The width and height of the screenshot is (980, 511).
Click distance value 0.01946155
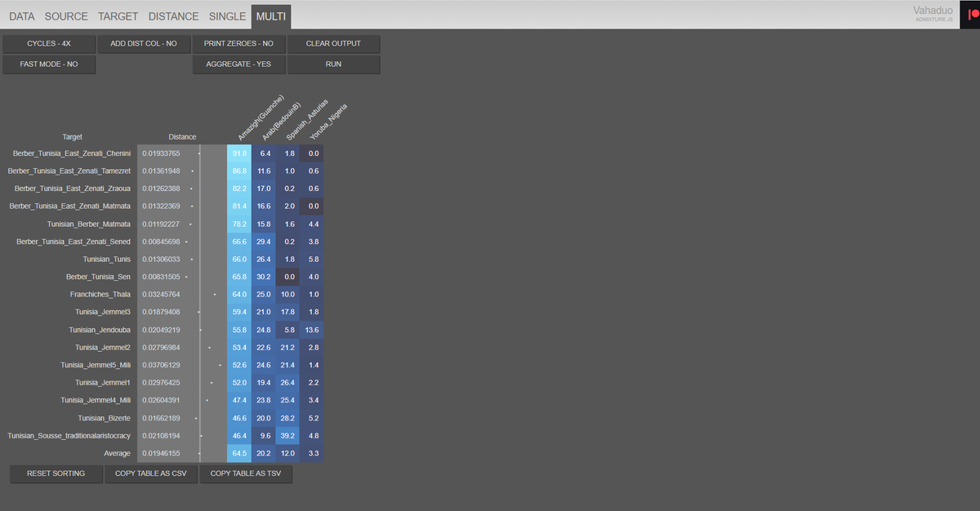161,453
